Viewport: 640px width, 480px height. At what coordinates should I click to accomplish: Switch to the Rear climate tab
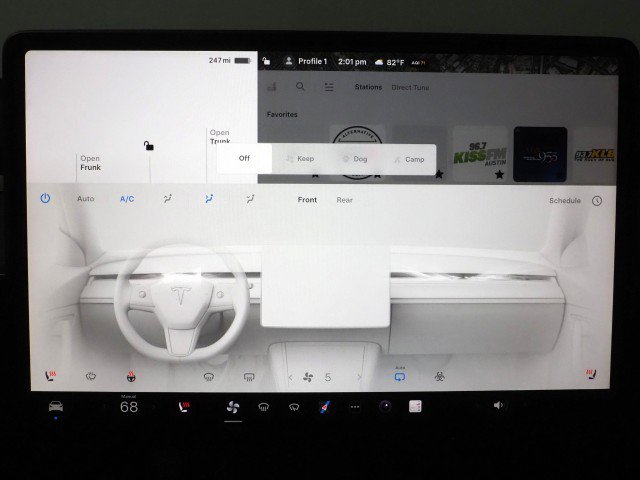[344, 200]
